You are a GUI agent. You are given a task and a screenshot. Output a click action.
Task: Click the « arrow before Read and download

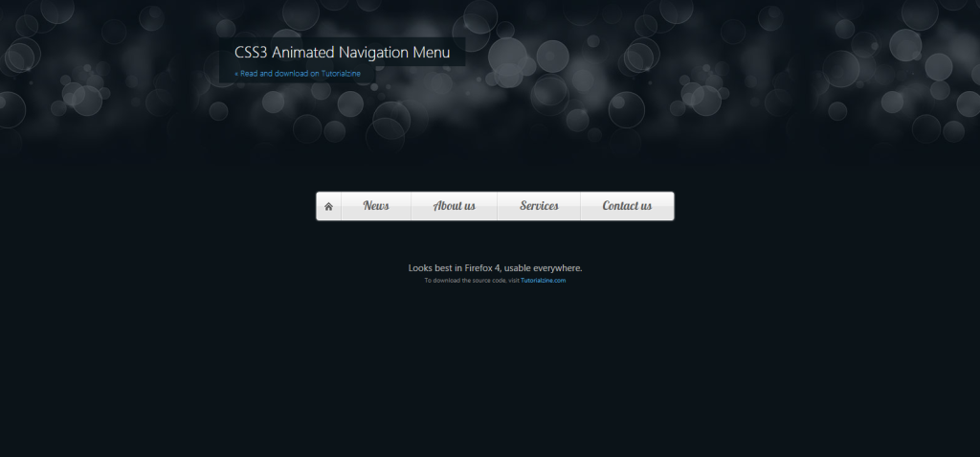[x=236, y=74]
